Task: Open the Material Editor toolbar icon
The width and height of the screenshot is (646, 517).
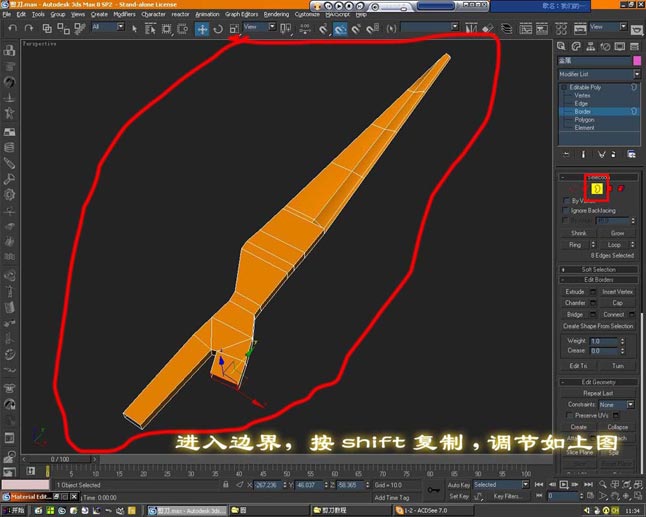Action: point(561,28)
